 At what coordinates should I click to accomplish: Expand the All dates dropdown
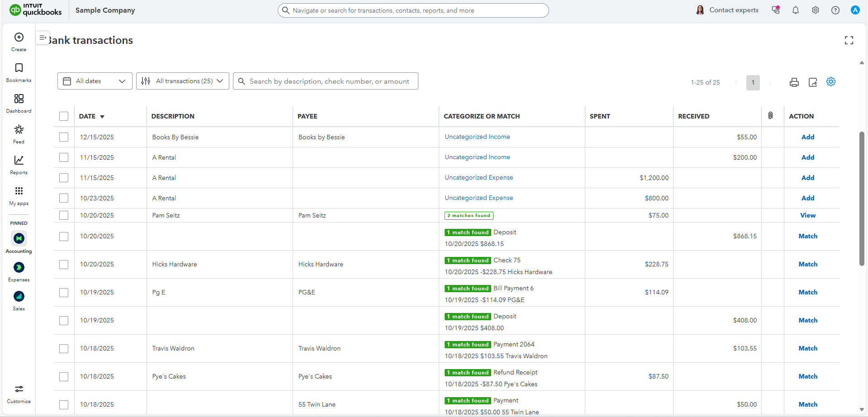tap(95, 81)
